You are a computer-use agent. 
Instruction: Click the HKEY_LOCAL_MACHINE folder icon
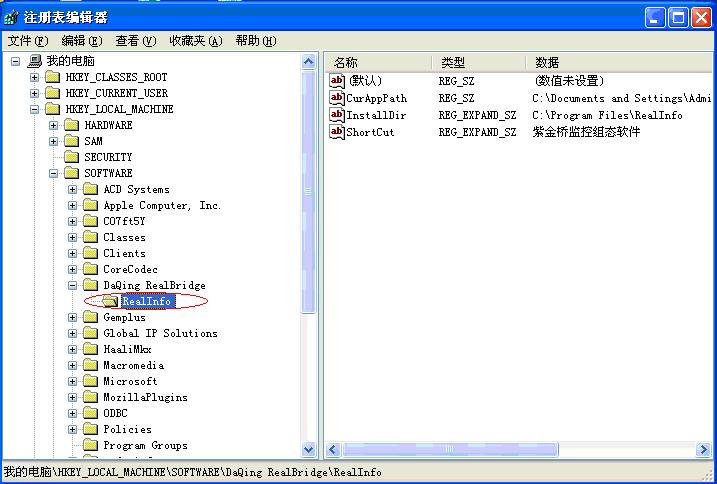[53, 109]
